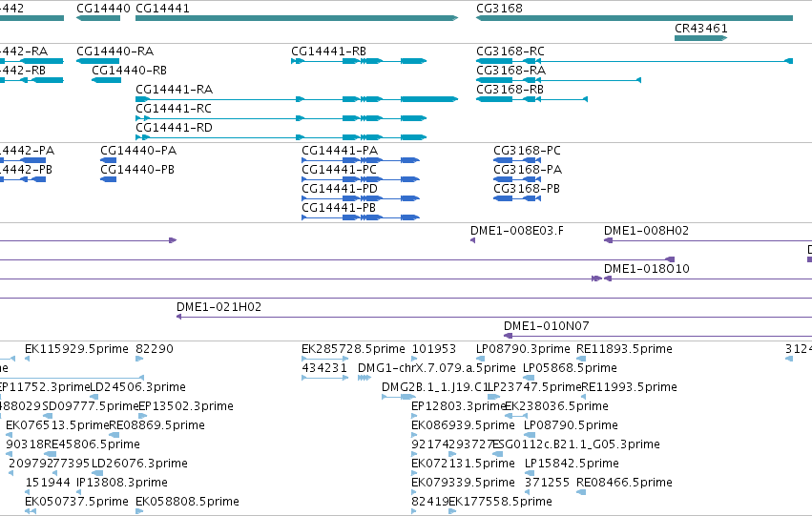Select the CG3168 gene bar

tap(635, 18)
